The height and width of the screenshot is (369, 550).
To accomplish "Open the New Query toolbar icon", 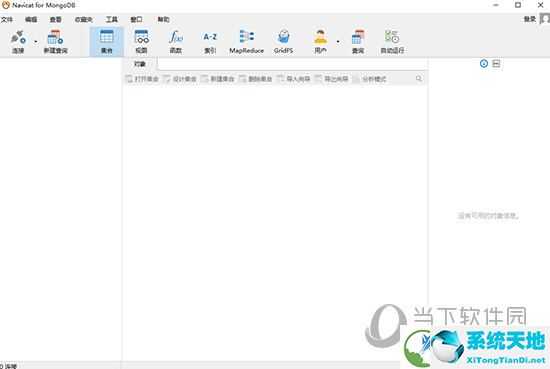I will pyautogui.click(x=55, y=37).
